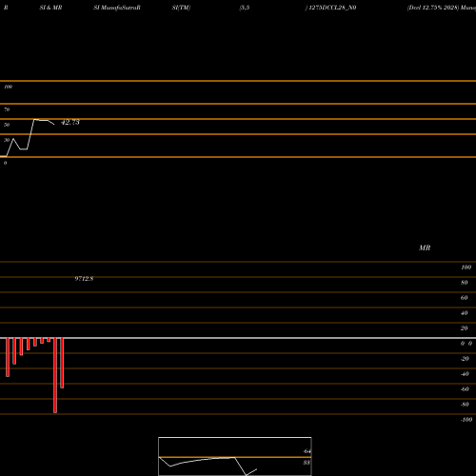Click the orange line inside the bottom mini chart
This screenshot has width=476, height=476.
click(235, 457)
